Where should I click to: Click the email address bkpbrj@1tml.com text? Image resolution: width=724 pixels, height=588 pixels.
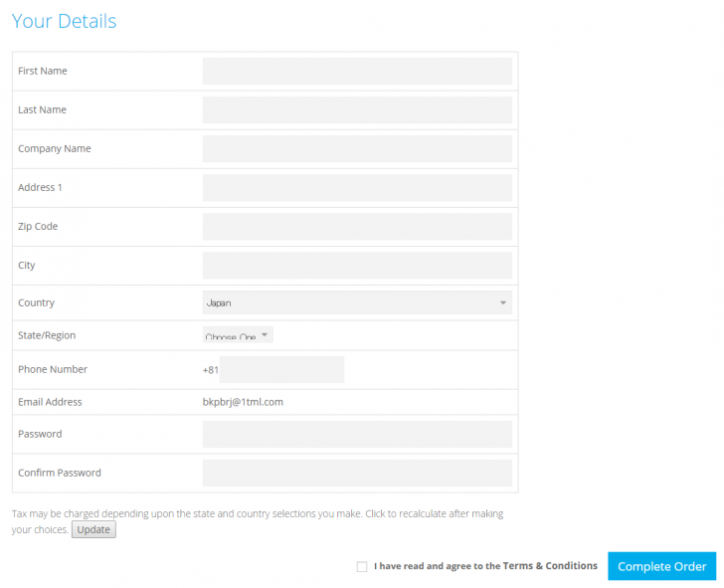click(x=243, y=402)
